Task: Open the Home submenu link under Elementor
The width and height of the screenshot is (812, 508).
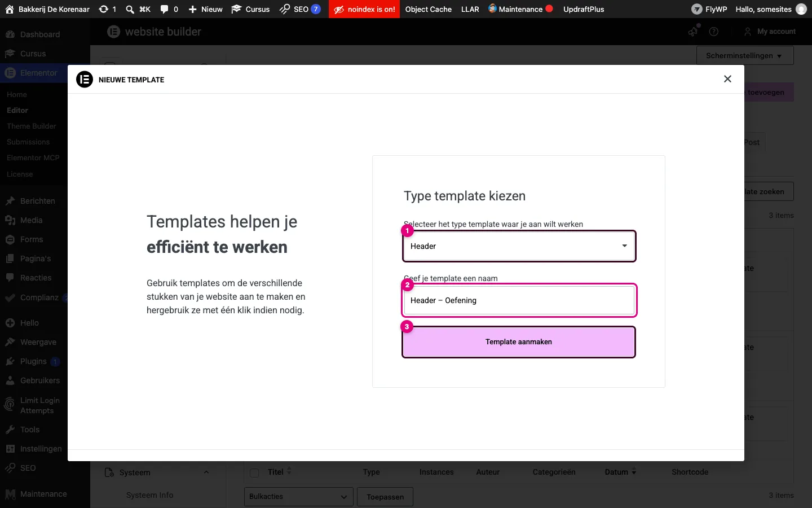Action: [x=17, y=94]
